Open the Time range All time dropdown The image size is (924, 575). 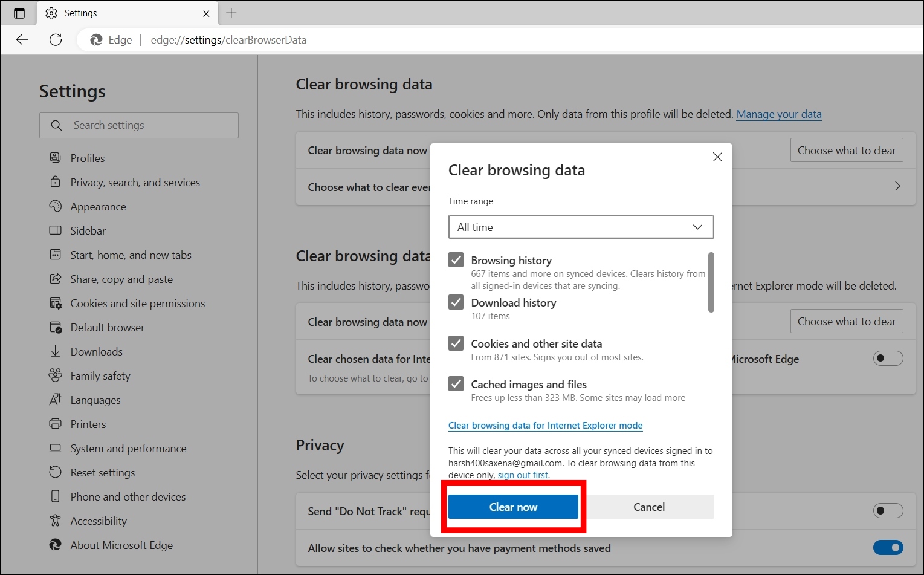581,227
